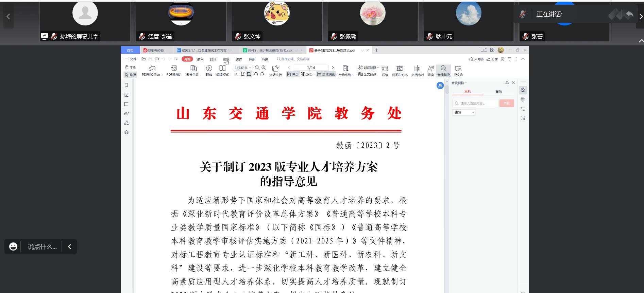Screen dimensions: 644x293
Task: Click the 压缩 compress icon
Action: coord(385,69)
